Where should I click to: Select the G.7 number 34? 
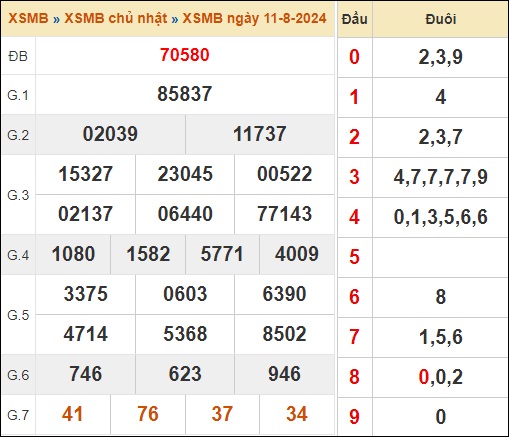297,414
